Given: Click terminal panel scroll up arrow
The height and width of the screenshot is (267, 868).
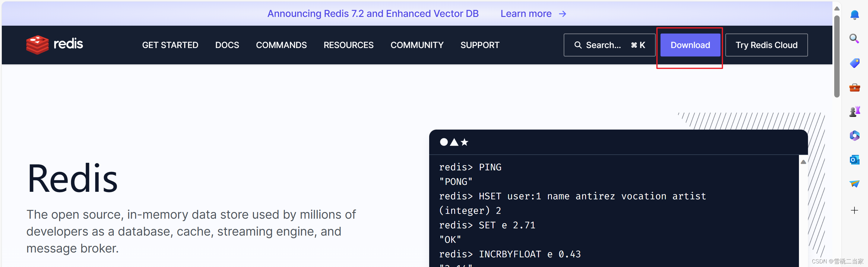Looking at the screenshot, I should pyautogui.click(x=803, y=162).
